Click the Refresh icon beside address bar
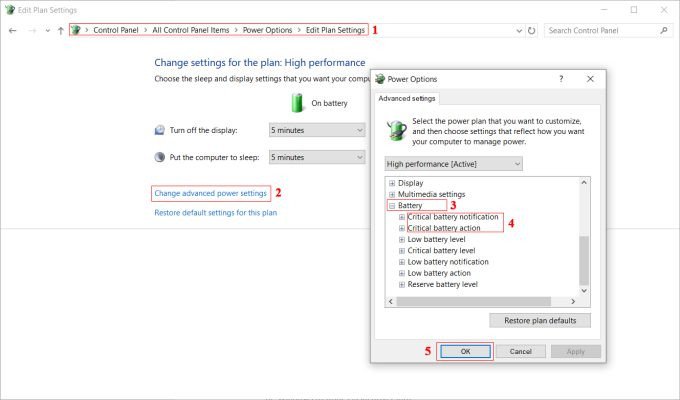 pos(530,30)
